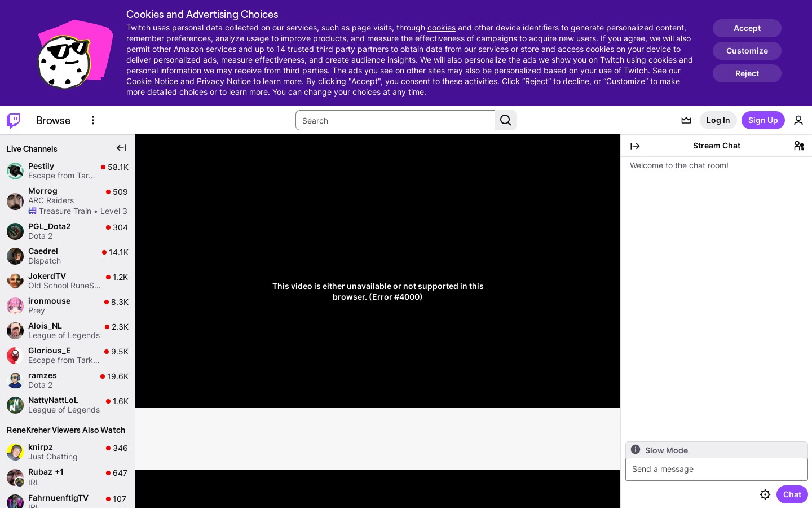Open the Browse page

(53, 120)
